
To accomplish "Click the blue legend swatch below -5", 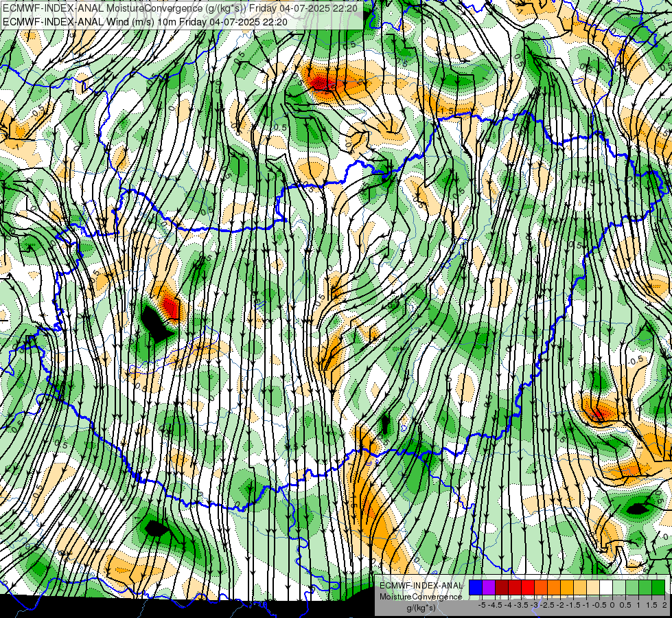I will [476, 588].
